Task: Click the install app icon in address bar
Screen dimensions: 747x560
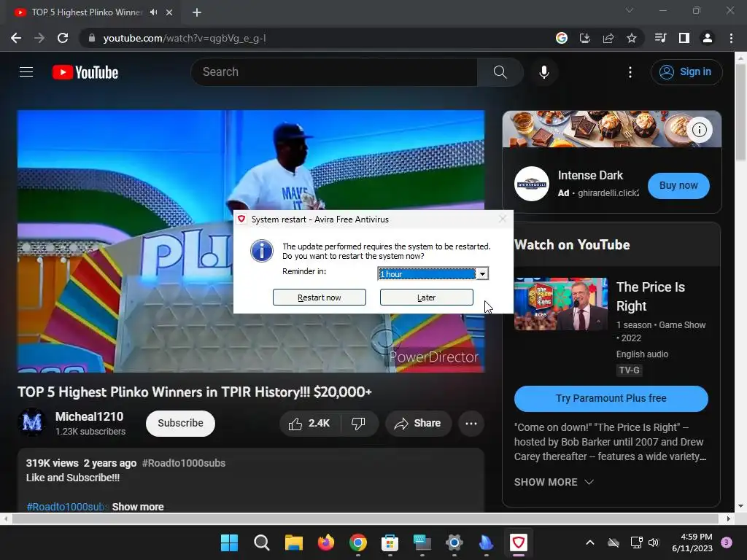Action: click(584, 38)
